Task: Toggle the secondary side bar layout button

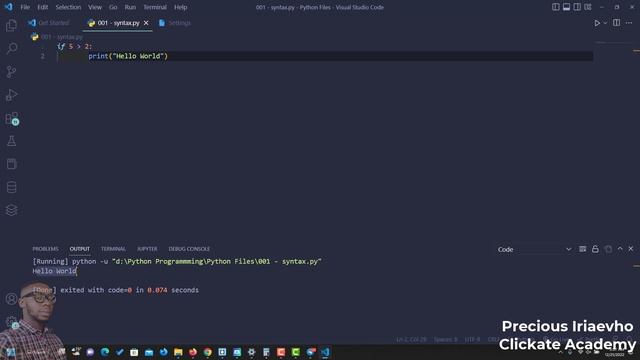Action: (577, 7)
